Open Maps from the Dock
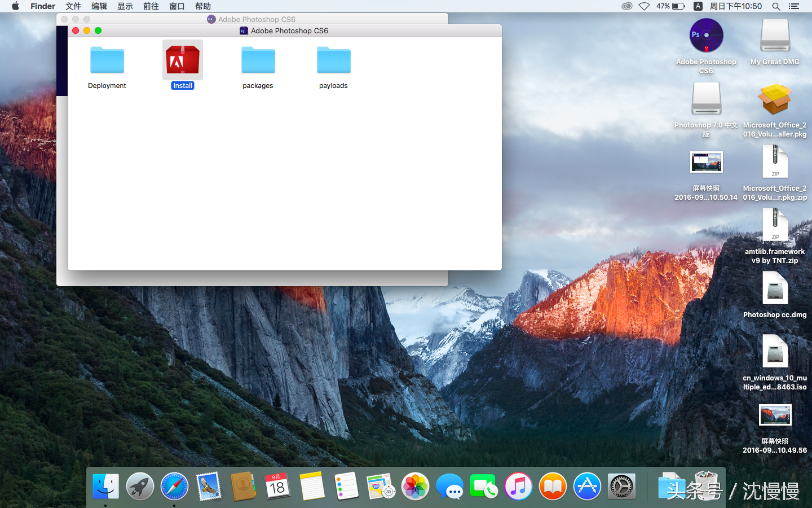812x508 pixels. pyautogui.click(x=381, y=486)
